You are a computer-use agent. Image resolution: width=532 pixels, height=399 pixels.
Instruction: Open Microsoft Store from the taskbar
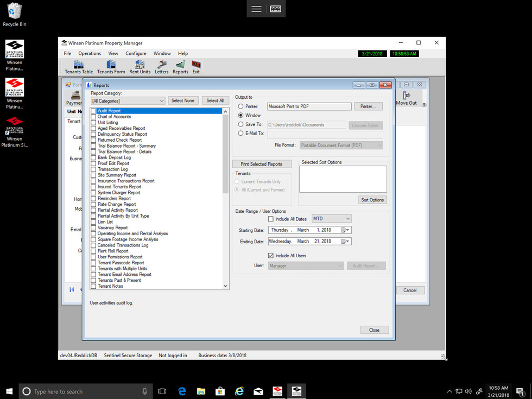click(220, 391)
